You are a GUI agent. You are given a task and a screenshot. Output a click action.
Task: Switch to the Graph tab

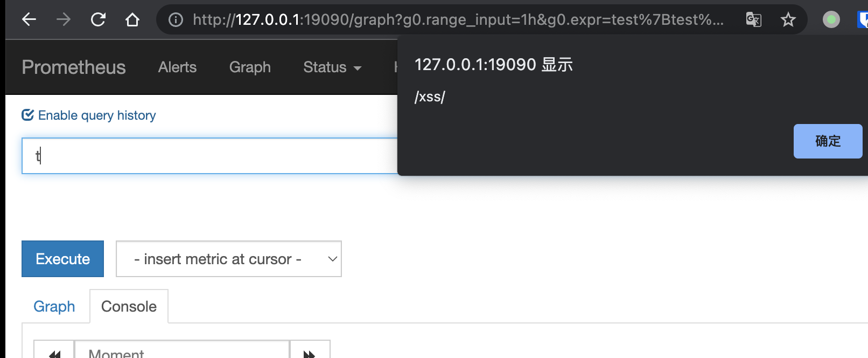54,306
